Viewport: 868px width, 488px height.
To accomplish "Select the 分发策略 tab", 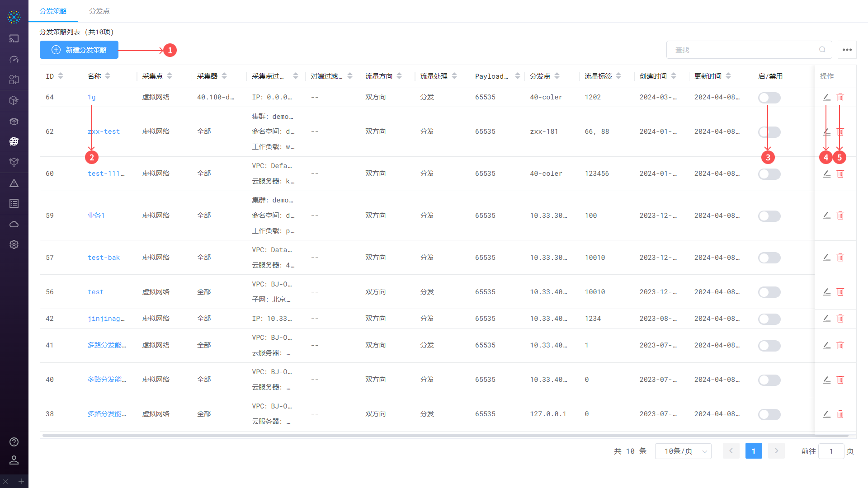I will 53,11.
